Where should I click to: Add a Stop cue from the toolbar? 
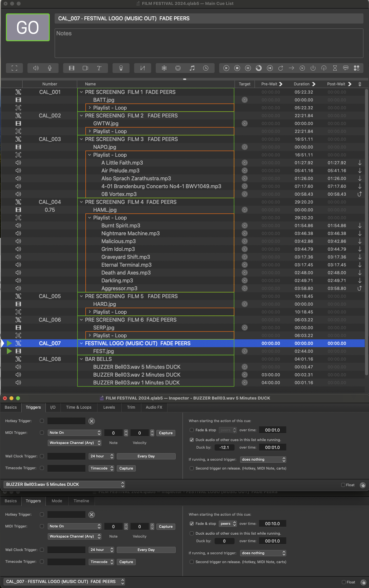click(237, 68)
